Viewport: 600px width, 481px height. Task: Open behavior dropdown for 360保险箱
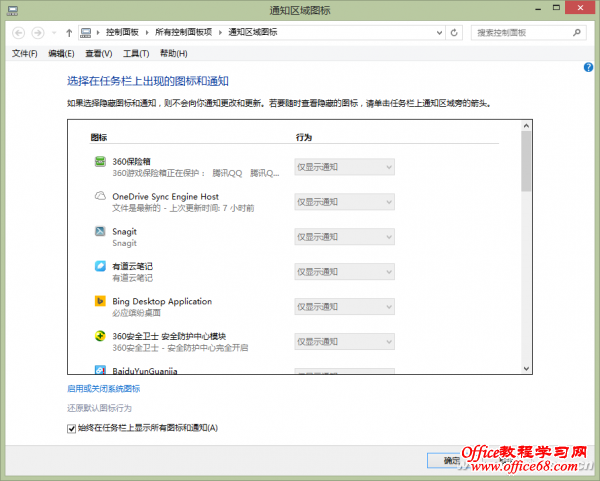tap(344, 167)
